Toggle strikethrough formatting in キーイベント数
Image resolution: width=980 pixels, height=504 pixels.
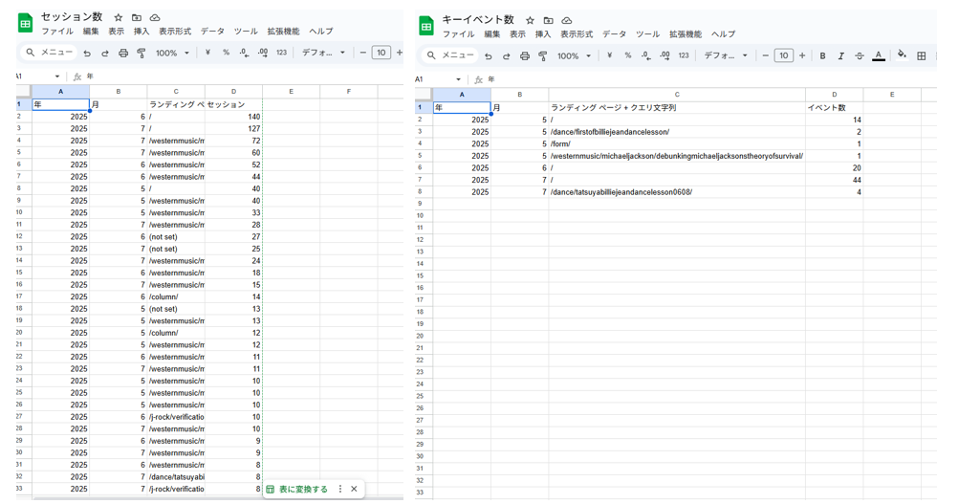pyautogui.click(x=860, y=56)
